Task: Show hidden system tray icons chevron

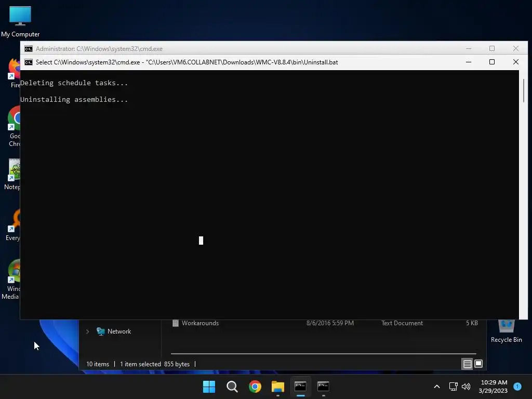Action: [437, 387]
